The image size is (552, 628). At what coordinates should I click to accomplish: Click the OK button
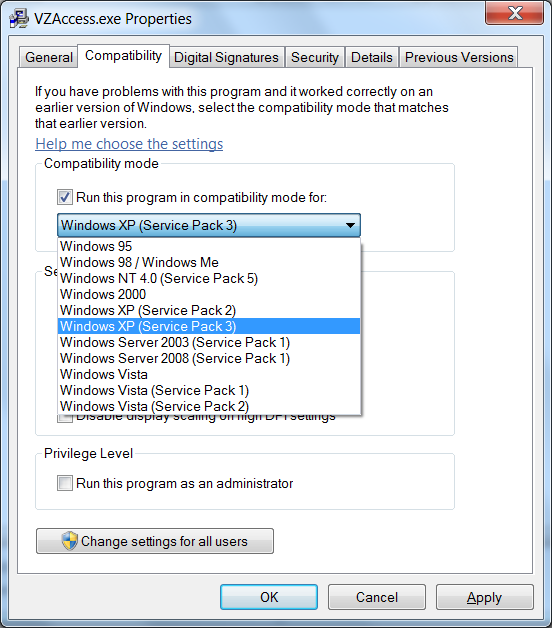tap(269, 597)
